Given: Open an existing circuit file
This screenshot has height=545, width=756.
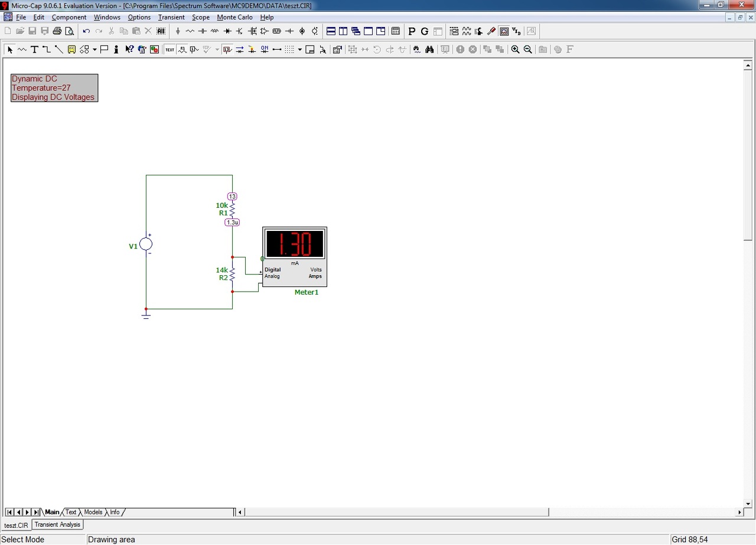Looking at the screenshot, I should point(20,31).
